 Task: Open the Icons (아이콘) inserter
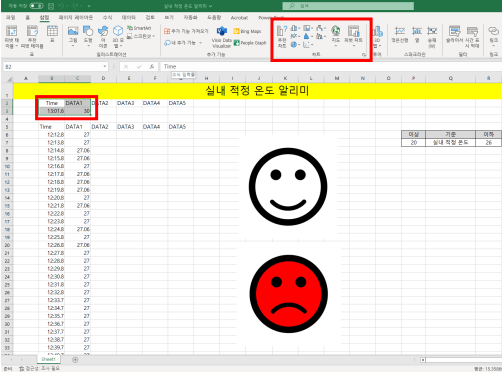(x=103, y=36)
